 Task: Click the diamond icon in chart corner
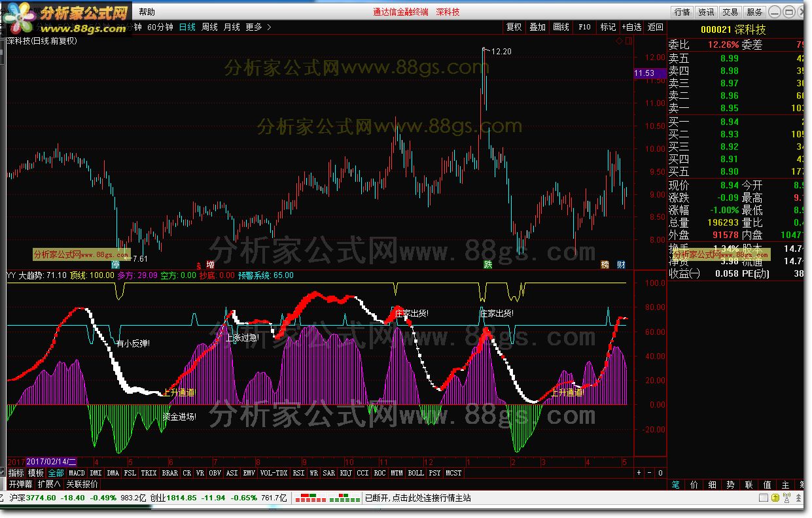[619, 41]
